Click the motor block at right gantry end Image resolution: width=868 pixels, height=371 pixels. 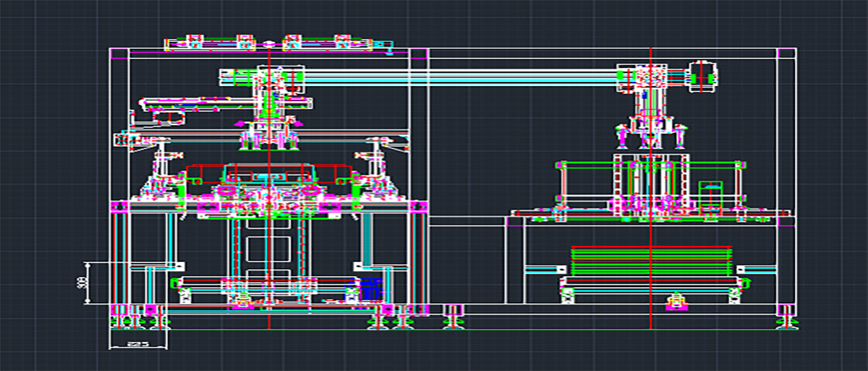tap(703, 75)
